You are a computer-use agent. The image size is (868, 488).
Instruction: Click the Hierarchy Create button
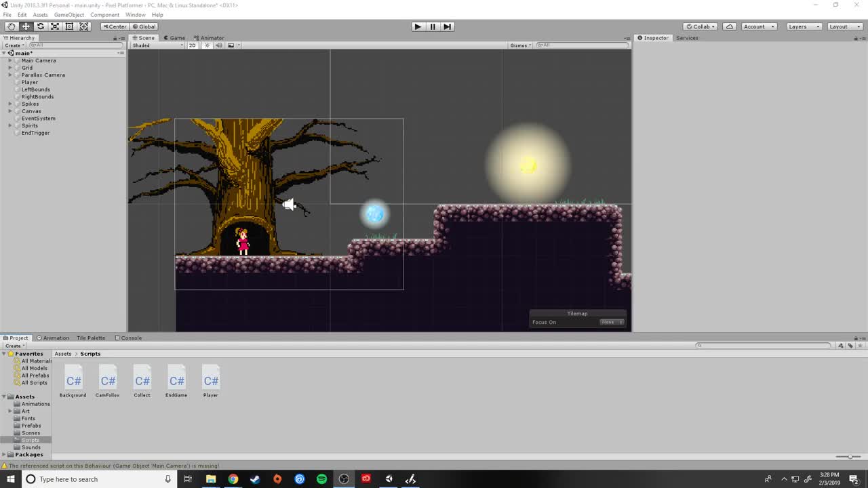click(14, 45)
